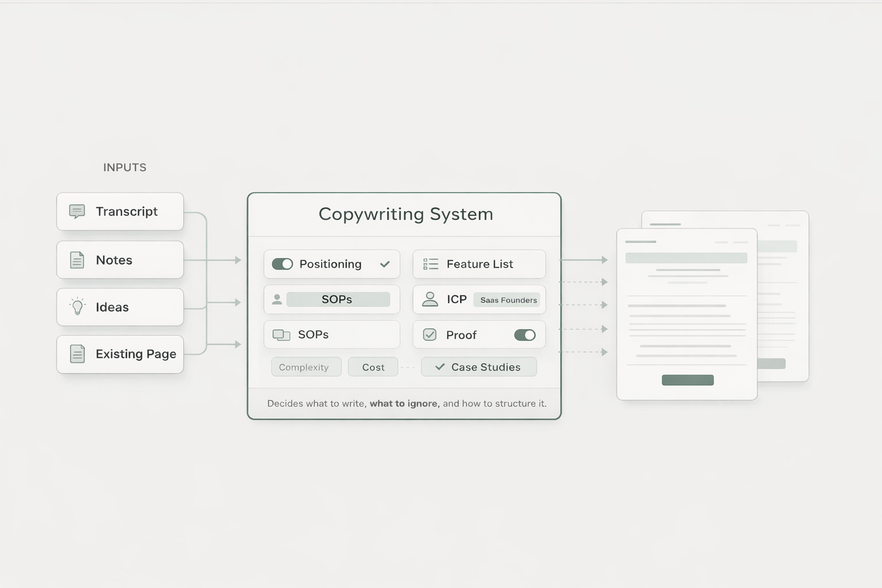The height and width of the screenshot is (588, 882).
Task: Click the Cost chip
Action: 373,367
